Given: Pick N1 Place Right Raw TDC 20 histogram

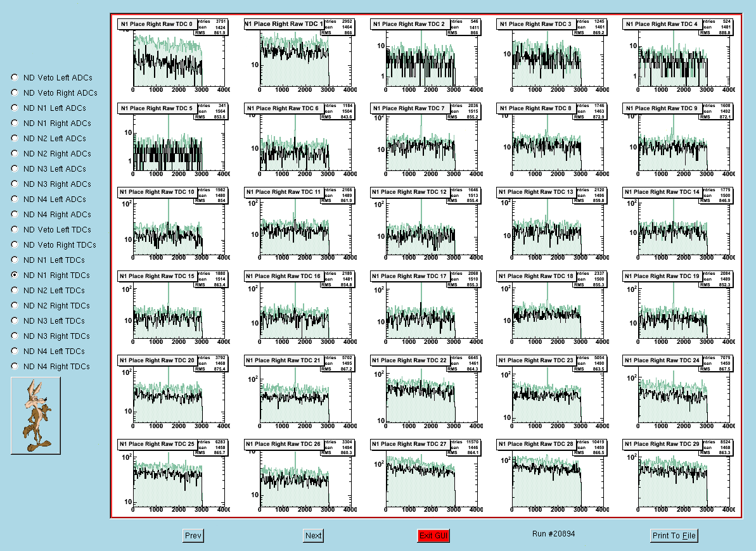Looking at the screenshot, I should (x=174, y=393).
